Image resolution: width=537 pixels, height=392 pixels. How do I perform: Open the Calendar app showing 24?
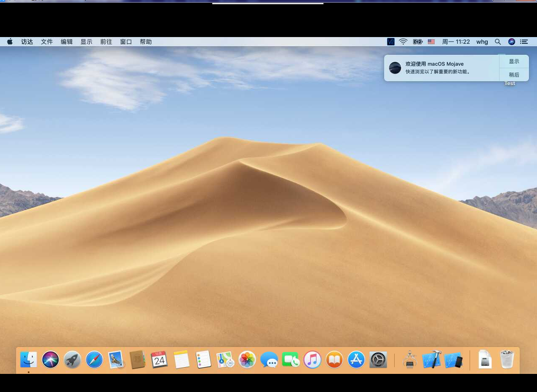[x=160, y=360]
